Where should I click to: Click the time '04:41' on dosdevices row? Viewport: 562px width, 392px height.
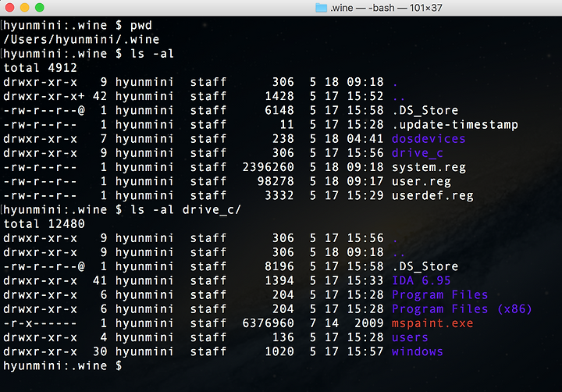click(365, 139)
